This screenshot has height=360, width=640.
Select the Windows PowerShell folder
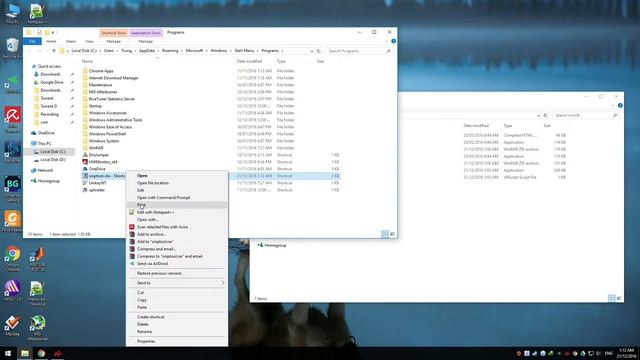pyautogui.click(x=107, y=134)
